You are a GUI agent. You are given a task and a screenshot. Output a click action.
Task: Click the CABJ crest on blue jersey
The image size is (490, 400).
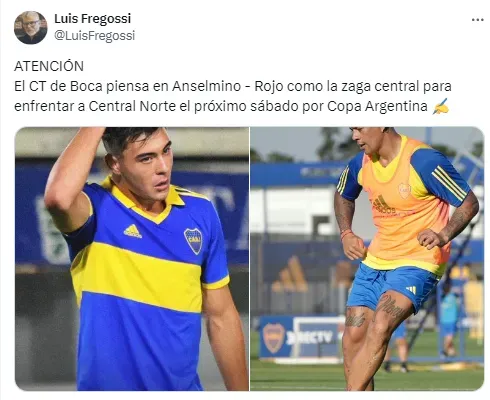coord(193,241)
